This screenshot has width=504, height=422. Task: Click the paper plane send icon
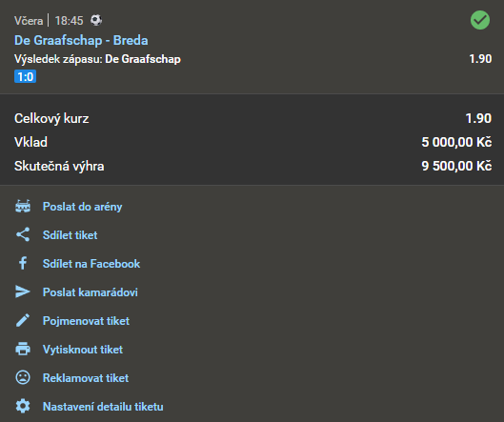(23, 291)
